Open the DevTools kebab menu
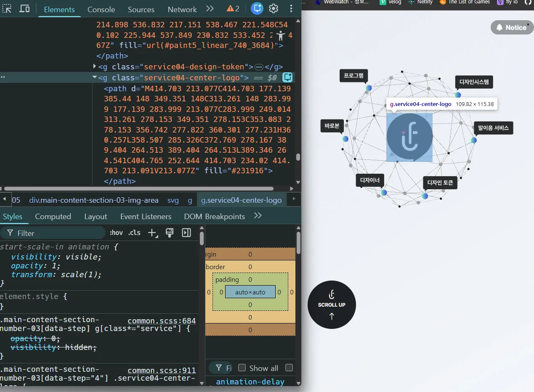The width and height of the screenshot is (534, 392). 291,8
